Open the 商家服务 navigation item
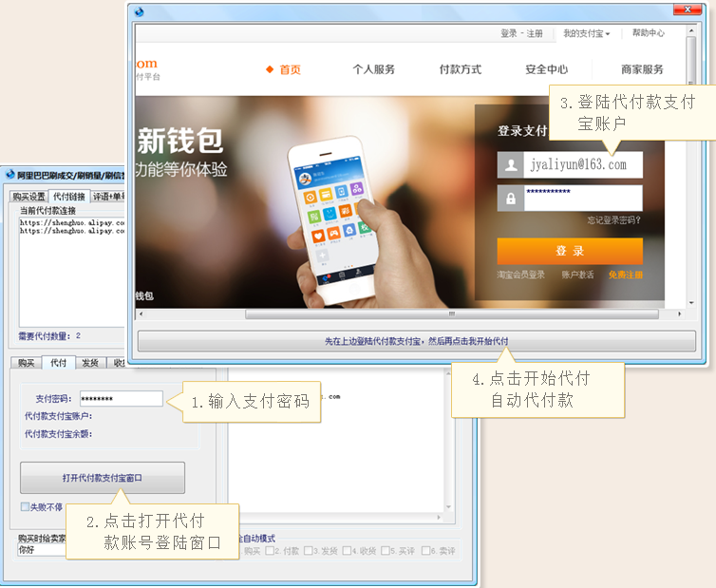This screenshot has height=588, width=716. coord(642,69)
